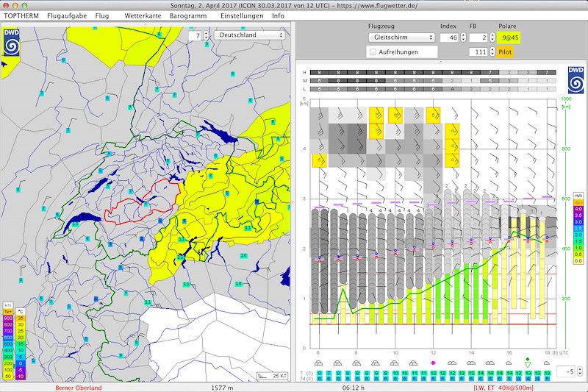
Task: Select the cloud symbol under hour 14
Action: coord(470,363)
